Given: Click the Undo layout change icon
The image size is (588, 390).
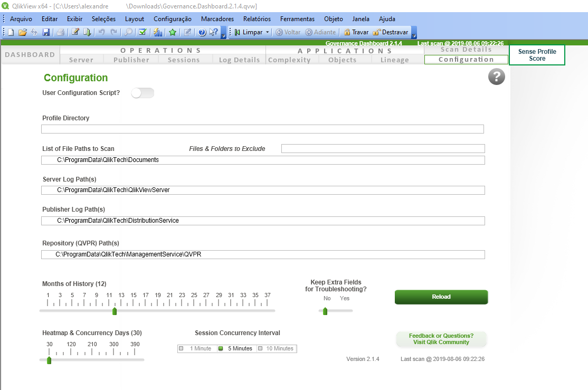Looking at the screenshot, I should coord(102,32).
